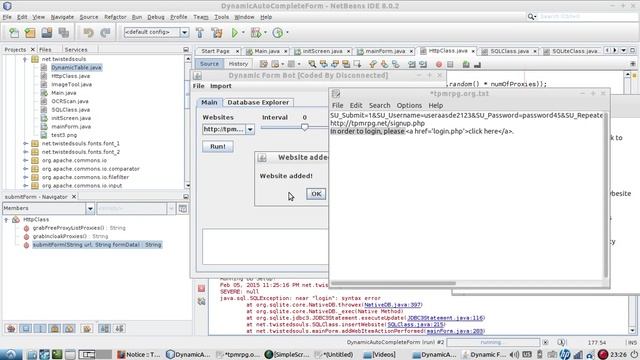Viewport: 640px width, 360px height.
Task: Collapse the HttpClass node in Navigator
Action: pyautogui.click(x=6, y=220)
